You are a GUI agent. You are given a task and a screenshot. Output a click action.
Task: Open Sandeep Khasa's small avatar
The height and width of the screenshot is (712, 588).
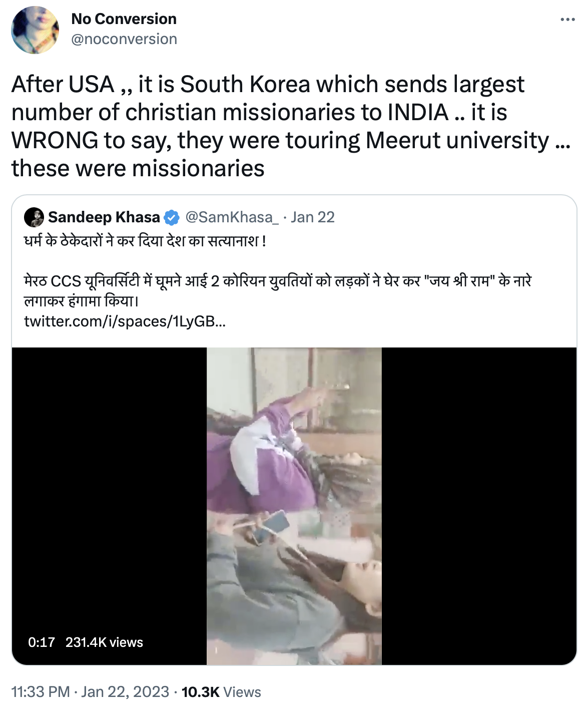(x=34, y=217)
